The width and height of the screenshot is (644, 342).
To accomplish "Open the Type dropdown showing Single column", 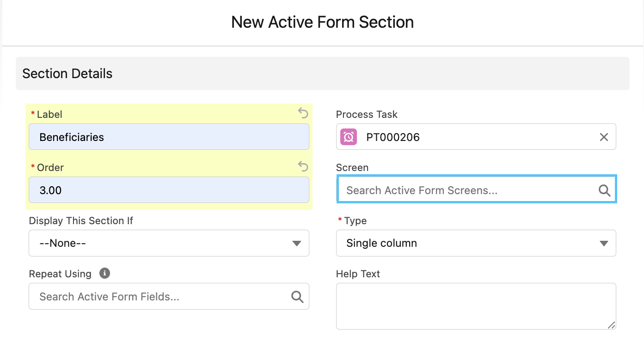I will coord(476,243).
